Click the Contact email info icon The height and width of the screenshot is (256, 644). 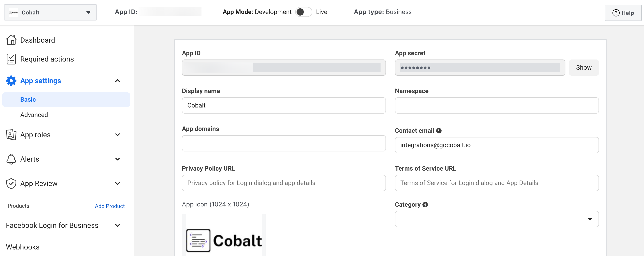pyautogui.click(x=439, y=131)
